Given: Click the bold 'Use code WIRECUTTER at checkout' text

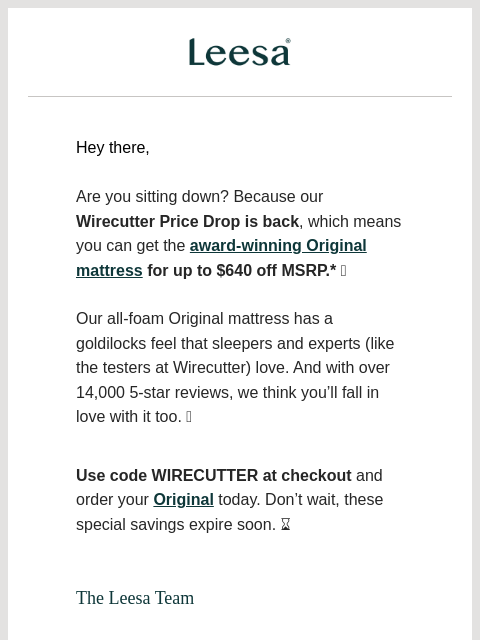Looking at the screenshot, I should tap(213, 476).
